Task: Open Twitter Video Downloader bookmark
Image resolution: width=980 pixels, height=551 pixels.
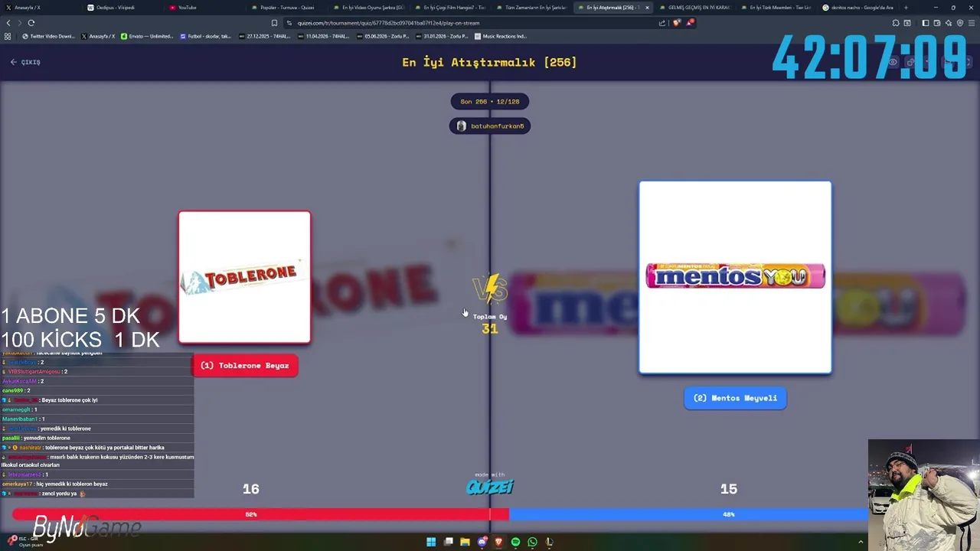Action: [x=48, y=36]
